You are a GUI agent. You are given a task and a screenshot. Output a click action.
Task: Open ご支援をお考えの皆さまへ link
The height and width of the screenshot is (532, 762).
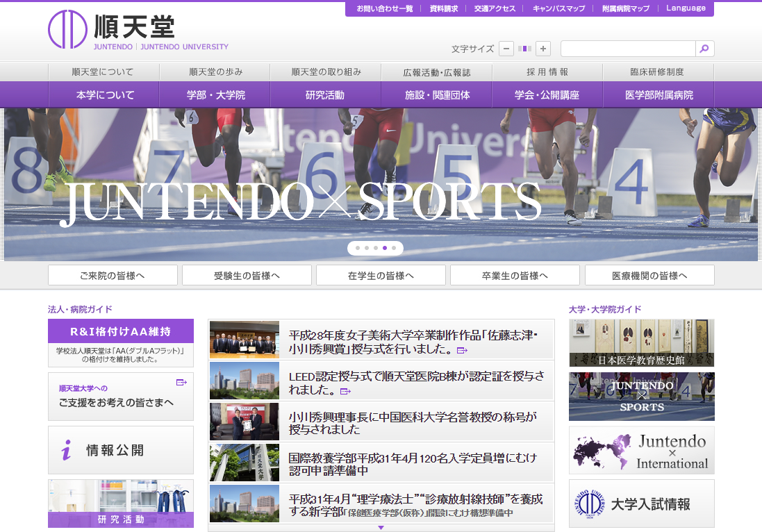[x=121, y=397]
